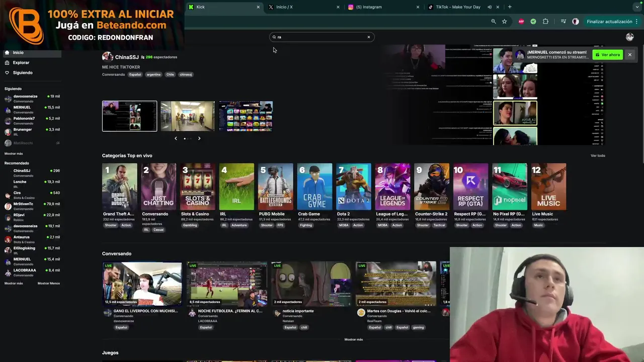Expand the browser tab search dropdown
The width and height of the screenshot is (644, 362).
coord(637,7)
